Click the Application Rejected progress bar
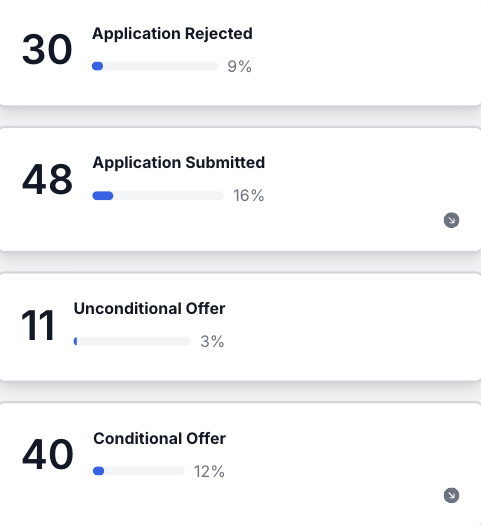 tap(155, 66)
